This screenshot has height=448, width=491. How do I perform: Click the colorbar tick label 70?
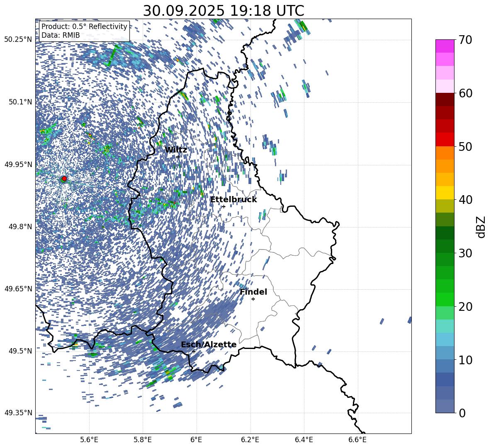tap(465, 40)
